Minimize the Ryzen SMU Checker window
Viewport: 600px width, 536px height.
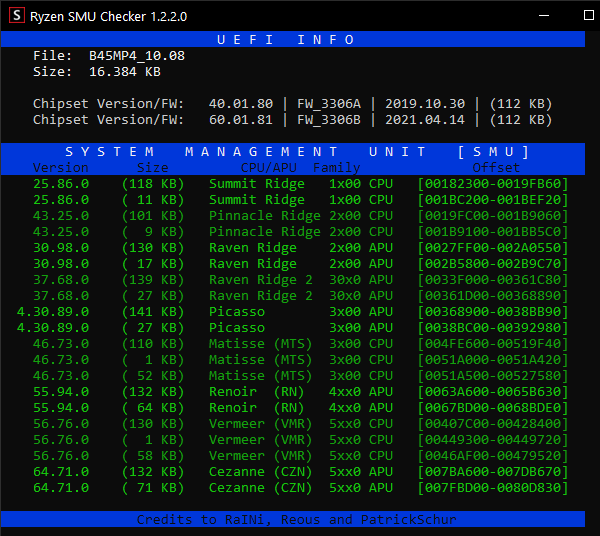click(544, 16)
